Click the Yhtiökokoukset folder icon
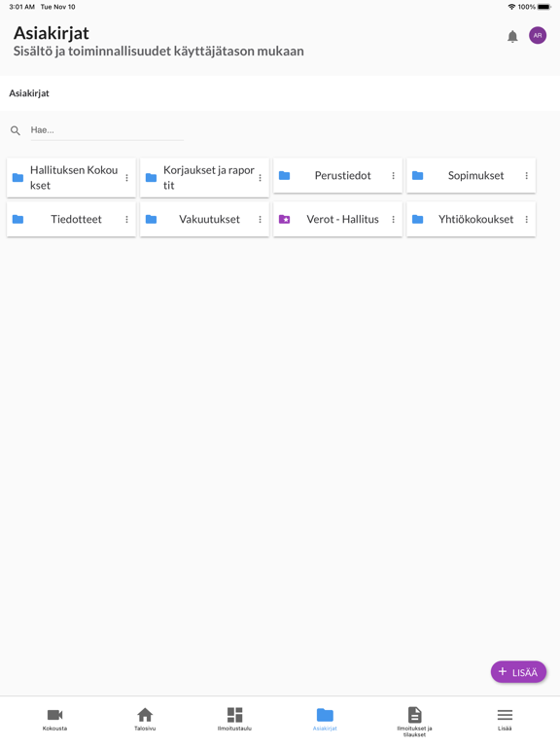The width and height of the screenshot is (560, 747). pyautogui.click(x=418, y=219)
